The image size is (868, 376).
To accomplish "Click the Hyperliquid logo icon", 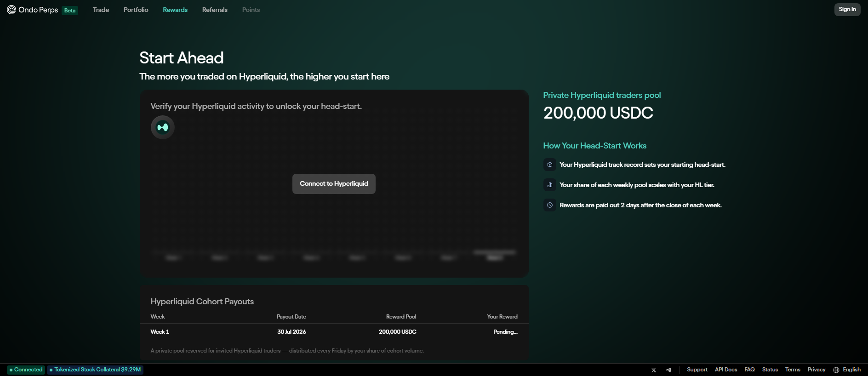I will coord(163,127).
